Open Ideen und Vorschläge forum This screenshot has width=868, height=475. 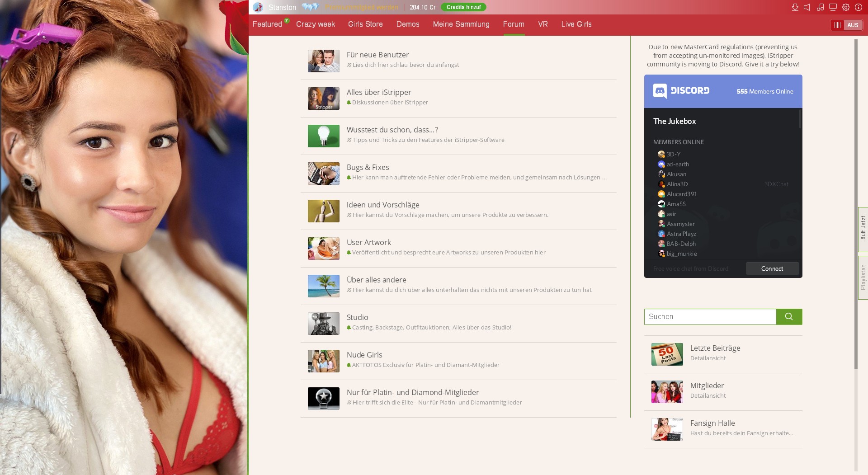tap(458, 211)
